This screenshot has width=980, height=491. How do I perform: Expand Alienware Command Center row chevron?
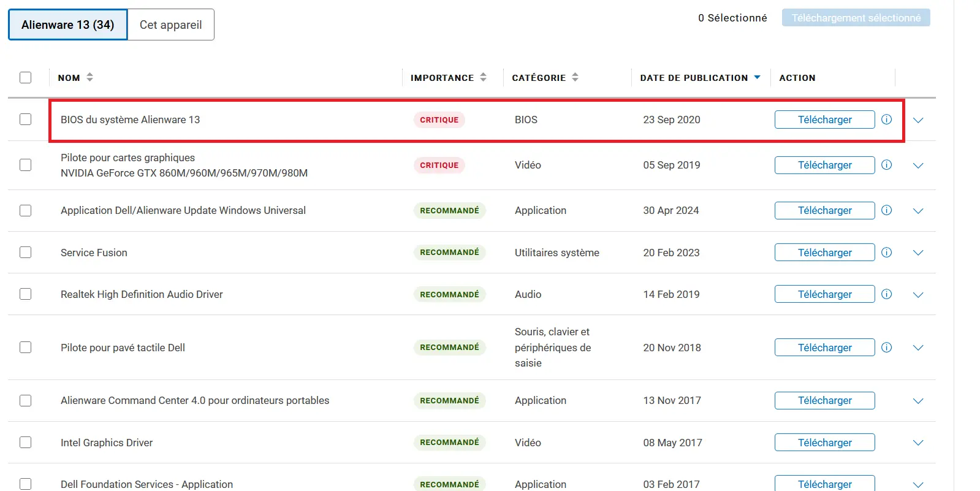click(x=918, y=401)
